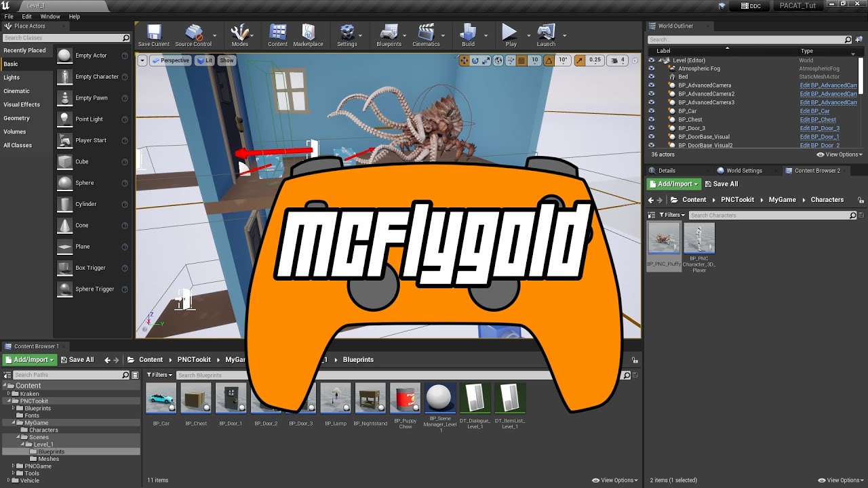The width and height of the screenshot is (868, 488).
Task: Toggle visibility of Bed in World Outliner
Action: pyautogui.click(x=652, y=77)
